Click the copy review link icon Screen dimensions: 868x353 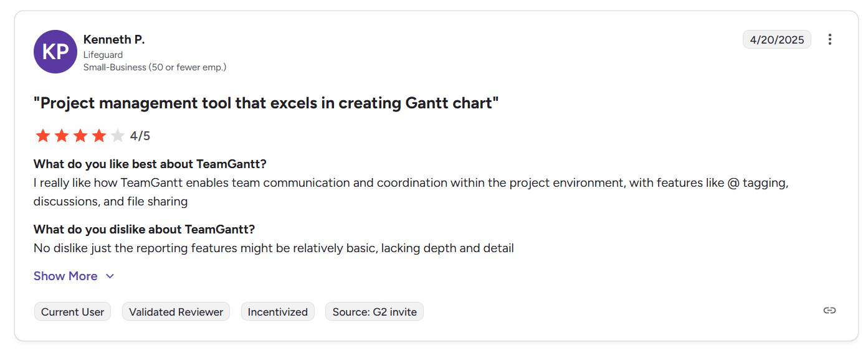(829, 311)
